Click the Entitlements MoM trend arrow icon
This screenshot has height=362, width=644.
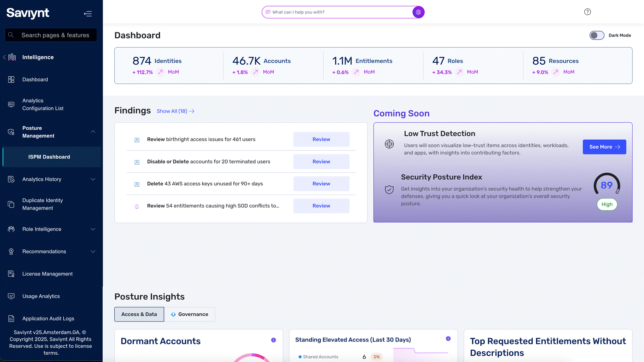pyautogui.click(x=356, y=72)
